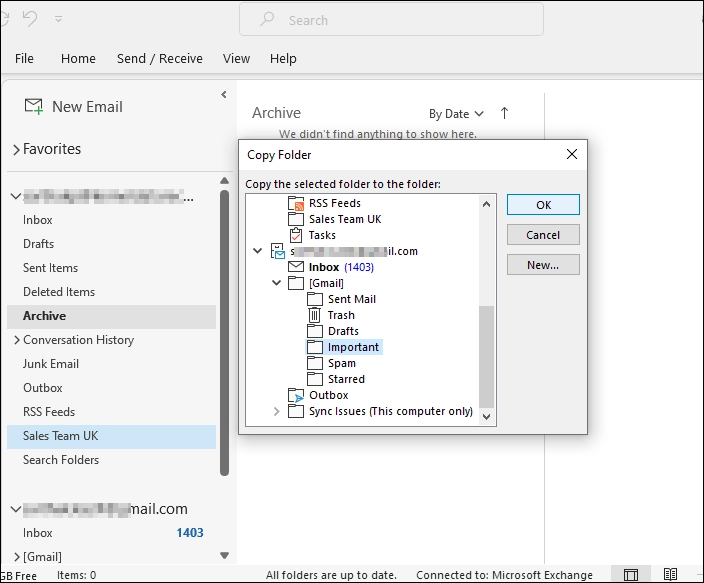
Task: Collapse the first mail account in folder pane
Action: [16, 196]
